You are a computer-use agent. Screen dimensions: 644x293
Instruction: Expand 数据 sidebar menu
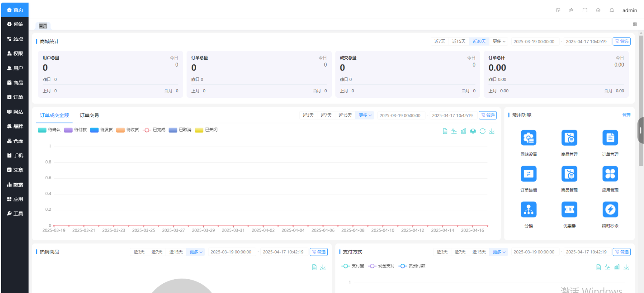(x=15, y=184)
